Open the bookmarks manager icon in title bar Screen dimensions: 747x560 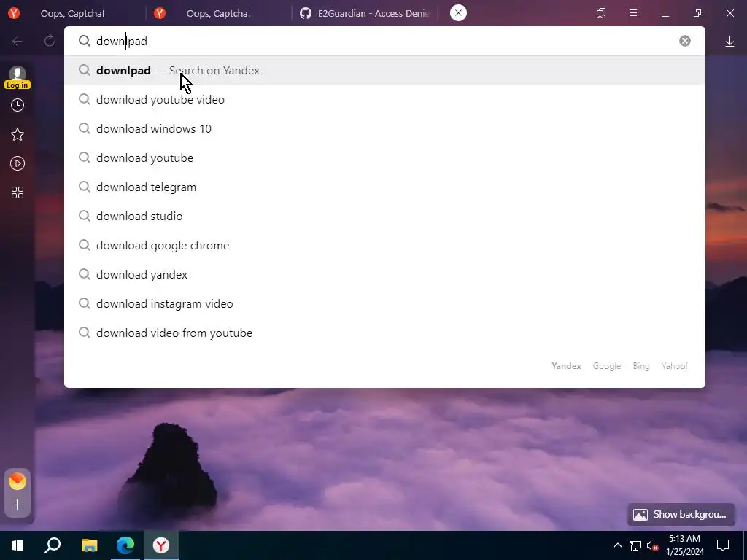pyautogui.click(x=601, y=13)
